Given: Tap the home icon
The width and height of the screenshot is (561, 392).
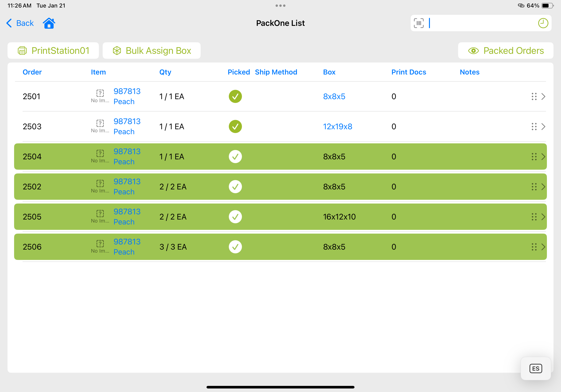Looking at the screenshot, I should coord(49,23).
